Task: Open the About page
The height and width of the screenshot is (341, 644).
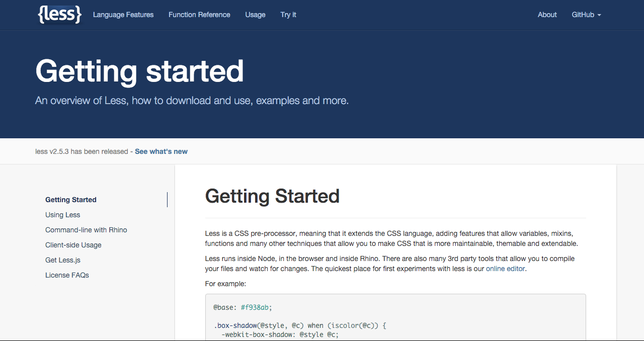Action: click(x=547, y=15)
